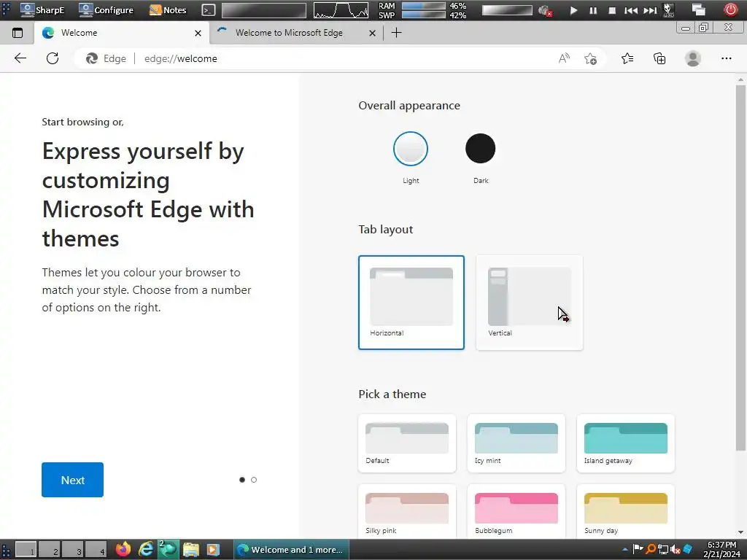
Task: Choose the Horizontal tab layout
Action: [x=411, y=303]
